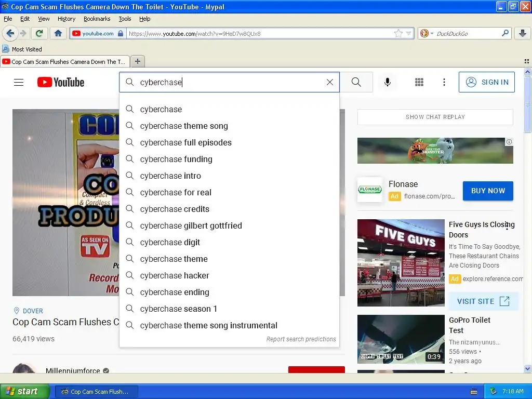Open the Help menu
The width and height of the screenshot is (532, 399).
(144, 19)
